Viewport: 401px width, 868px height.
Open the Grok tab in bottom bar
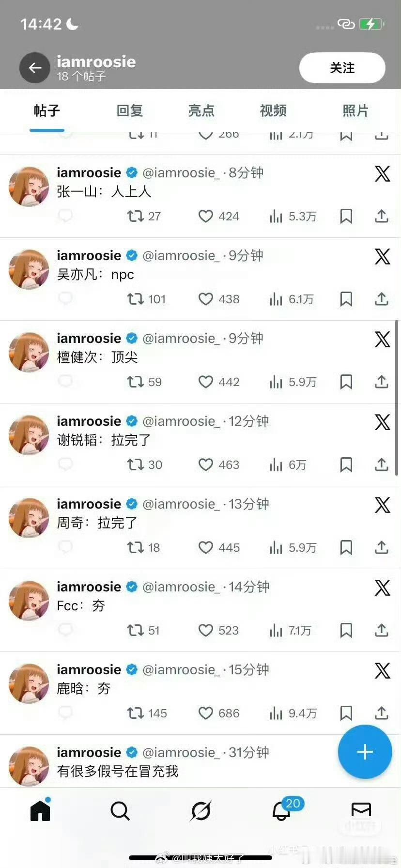point(200,810)
